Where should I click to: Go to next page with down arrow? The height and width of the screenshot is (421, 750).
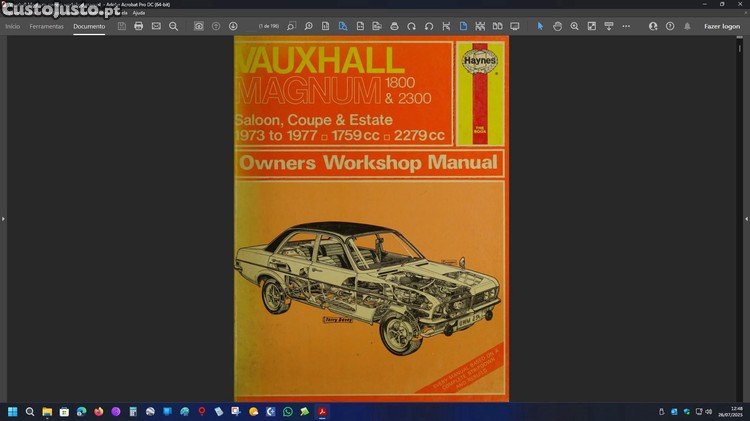[233, 26]
